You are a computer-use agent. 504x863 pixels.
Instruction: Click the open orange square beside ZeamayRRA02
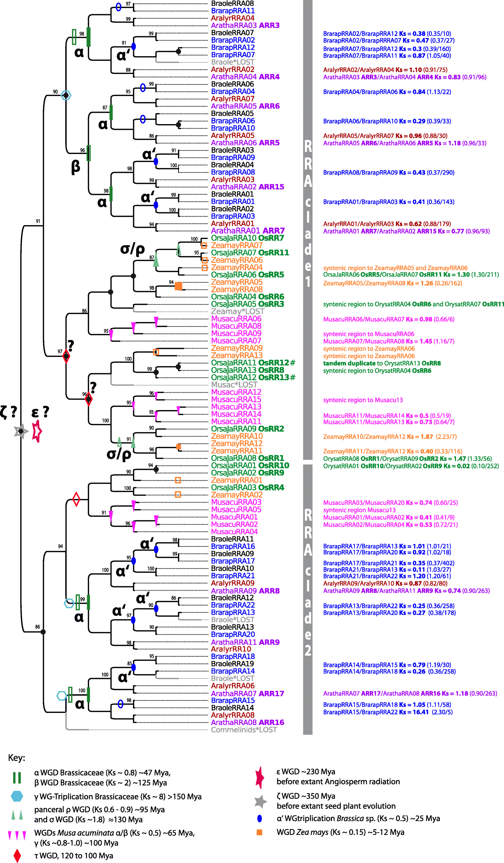coord(178,494)
